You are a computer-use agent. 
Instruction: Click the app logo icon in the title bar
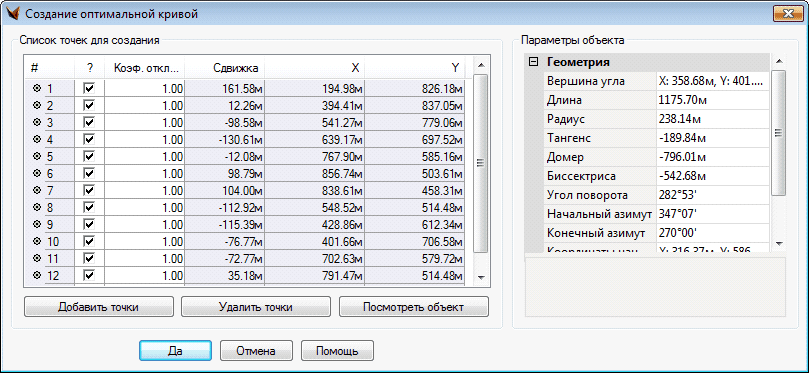(13, 13)
